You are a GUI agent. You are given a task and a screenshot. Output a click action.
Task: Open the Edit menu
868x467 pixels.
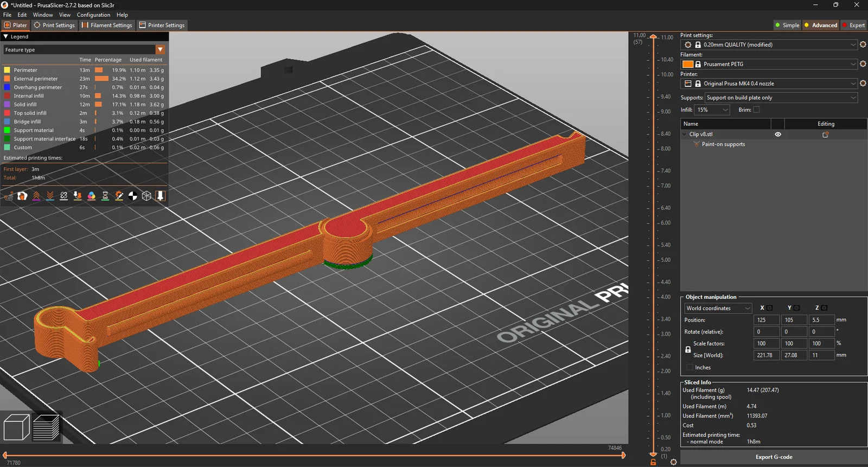click(x=22, y=15)
